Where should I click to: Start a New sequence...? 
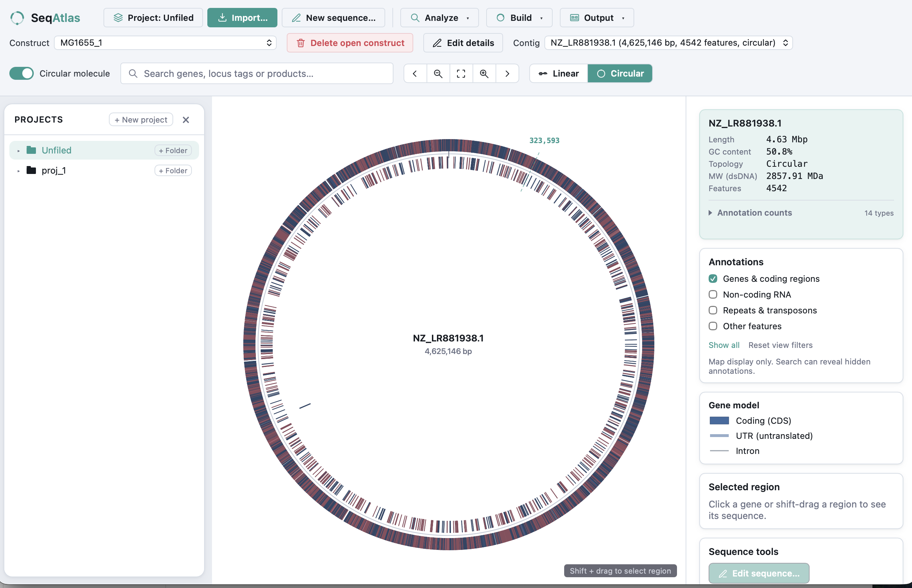(333, 18)
